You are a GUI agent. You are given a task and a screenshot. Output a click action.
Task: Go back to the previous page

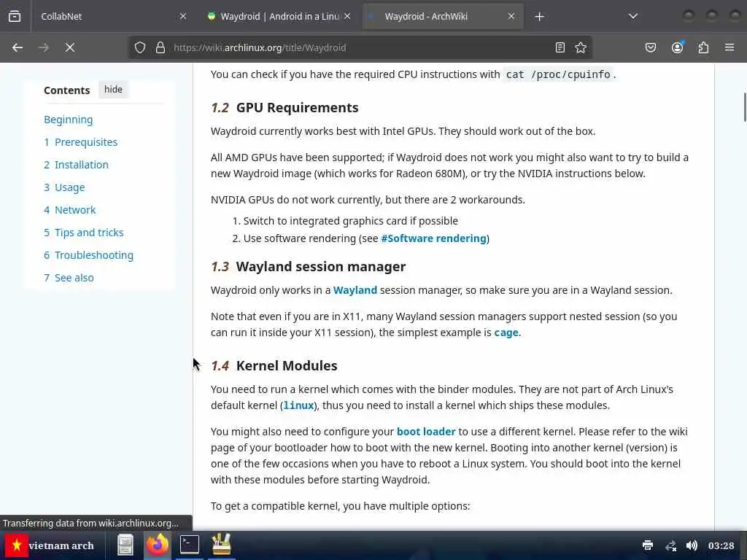coord(18,47)
